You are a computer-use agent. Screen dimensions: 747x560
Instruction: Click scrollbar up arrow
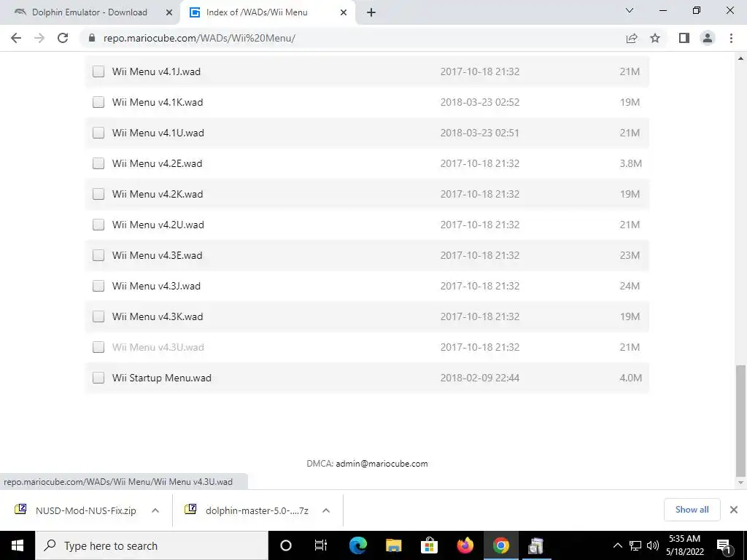click(740, 58)
